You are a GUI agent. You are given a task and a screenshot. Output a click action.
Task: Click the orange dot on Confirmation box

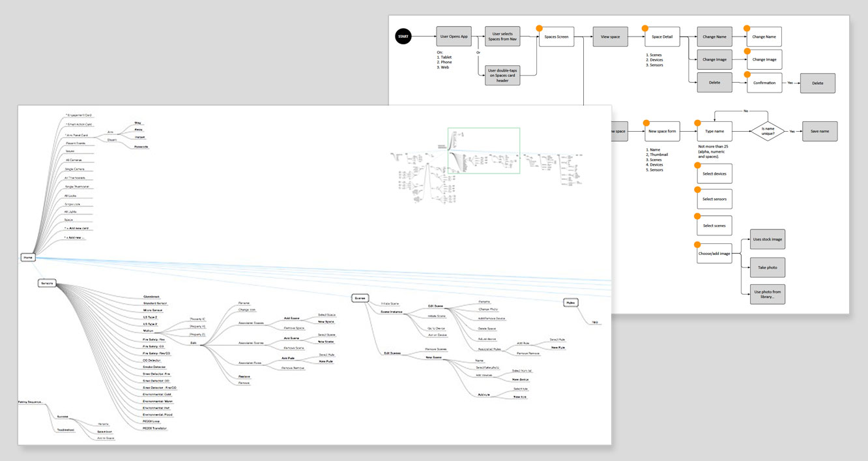click(x=747, y=74)
